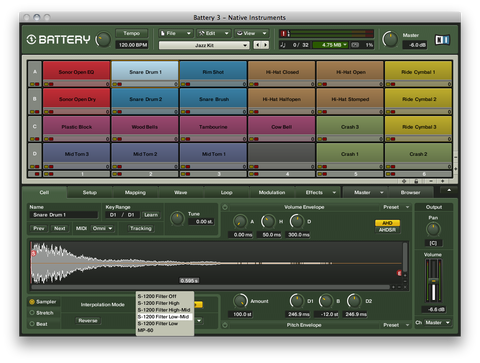The height and width of the screenshot is (363, 480).
Task: Click the red S start marker in waveform
Action: tap(33, 254)
